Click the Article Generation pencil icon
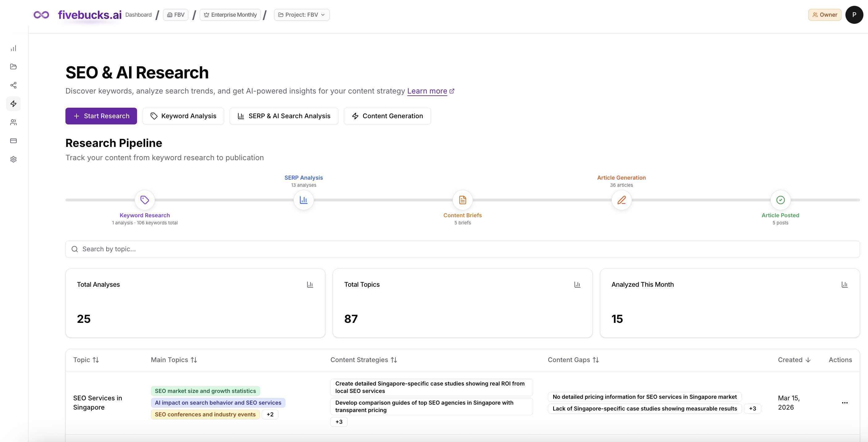The image size is (868, 442). (621, 200)
